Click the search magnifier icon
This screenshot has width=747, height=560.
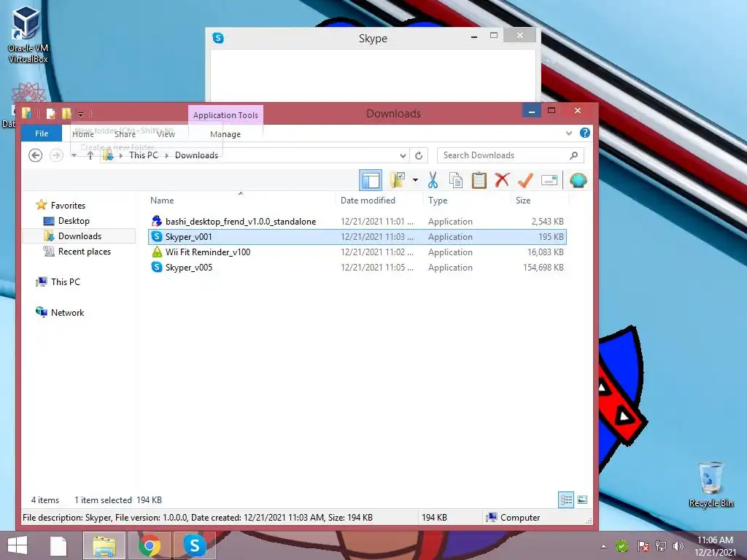[x=574, y=155]
